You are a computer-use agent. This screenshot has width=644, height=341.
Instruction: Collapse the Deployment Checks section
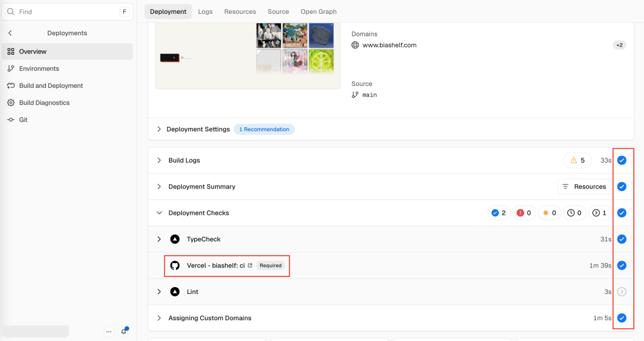159,212
